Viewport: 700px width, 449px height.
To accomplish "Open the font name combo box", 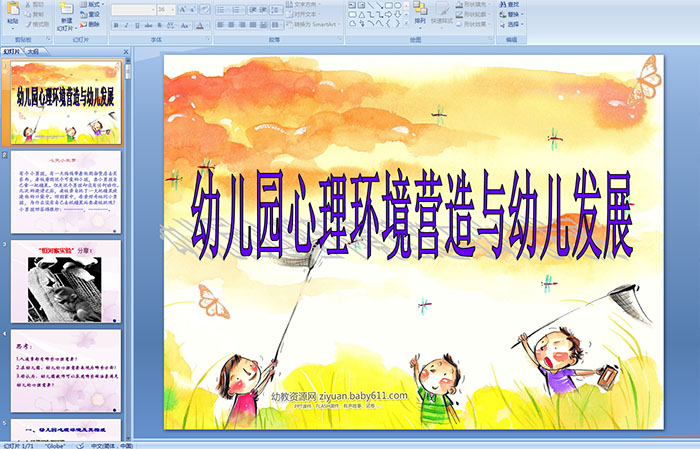I will (133, 10).
